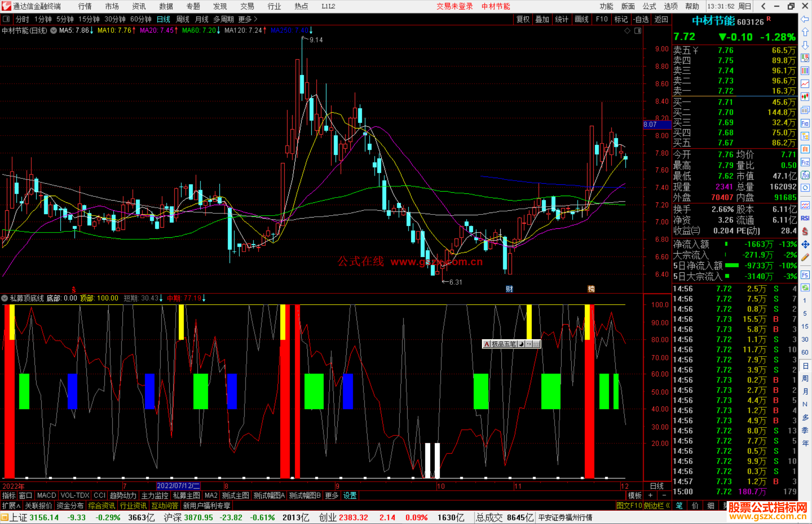Click the F12 trading sidebar icon
Viewport: 812px width, 524px height.
[x=805, y=162]
